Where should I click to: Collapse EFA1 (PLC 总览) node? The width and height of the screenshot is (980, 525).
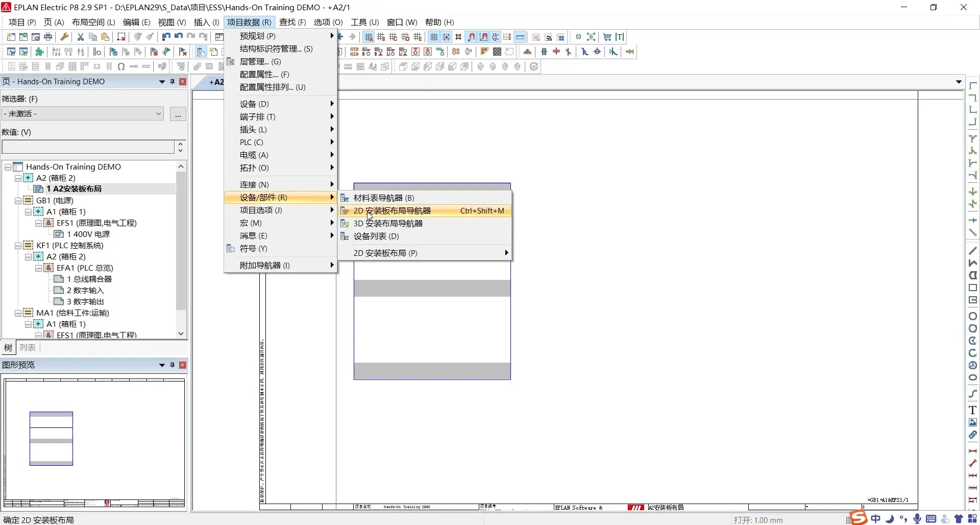click(x=38, y=268)
